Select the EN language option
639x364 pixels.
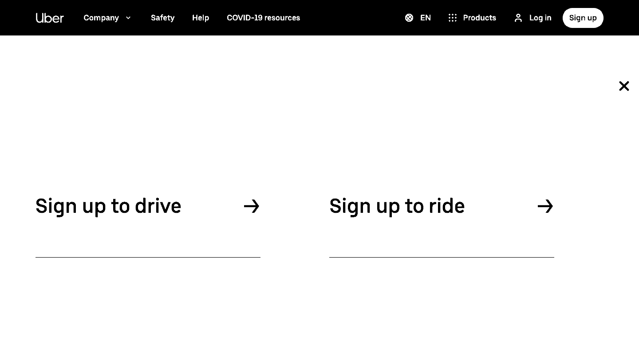(425, 18)
